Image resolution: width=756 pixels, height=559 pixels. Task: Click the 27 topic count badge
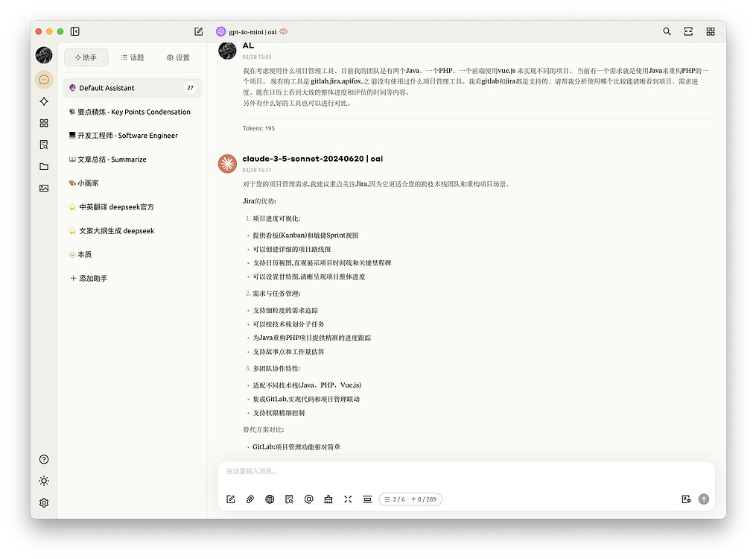pyautogui.click(x=191, y=88)
